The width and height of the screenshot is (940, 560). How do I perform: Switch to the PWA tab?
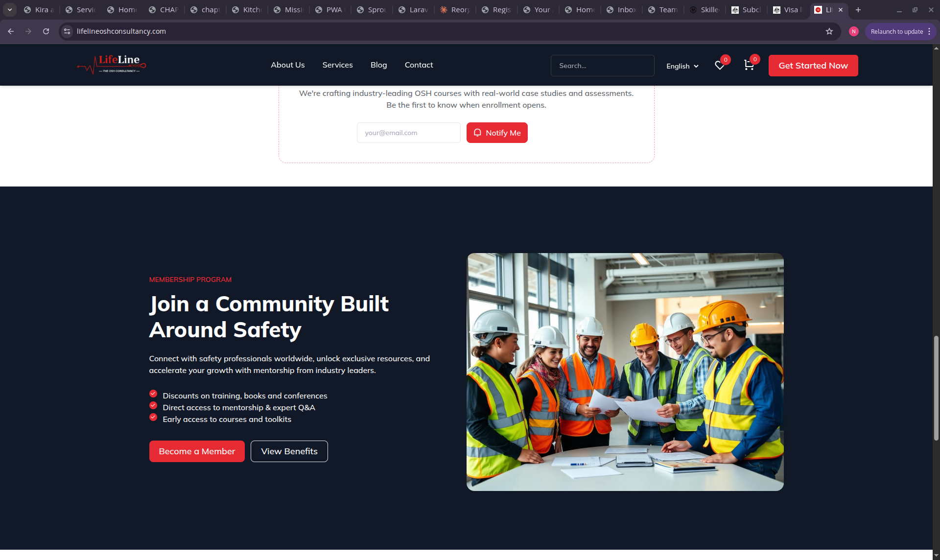tap(330, 10)
